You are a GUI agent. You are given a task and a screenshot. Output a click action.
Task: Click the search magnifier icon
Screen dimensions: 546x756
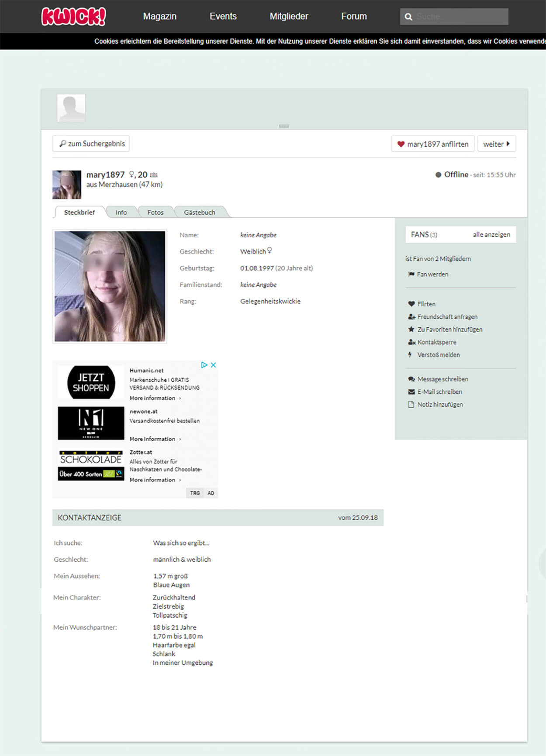[x=408, y=17]
